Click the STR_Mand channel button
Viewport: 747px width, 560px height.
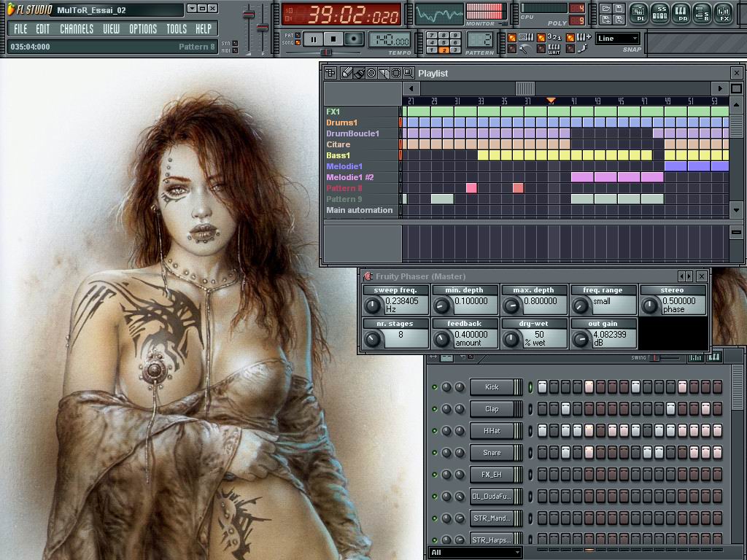pyautogui.click(x=495, y=518)
